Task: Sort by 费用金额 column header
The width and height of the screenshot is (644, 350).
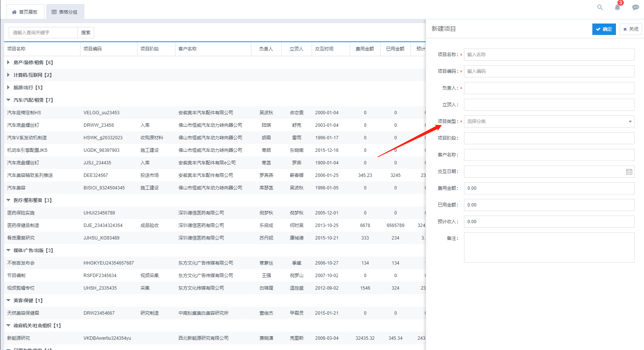Action: pos(365,49)
